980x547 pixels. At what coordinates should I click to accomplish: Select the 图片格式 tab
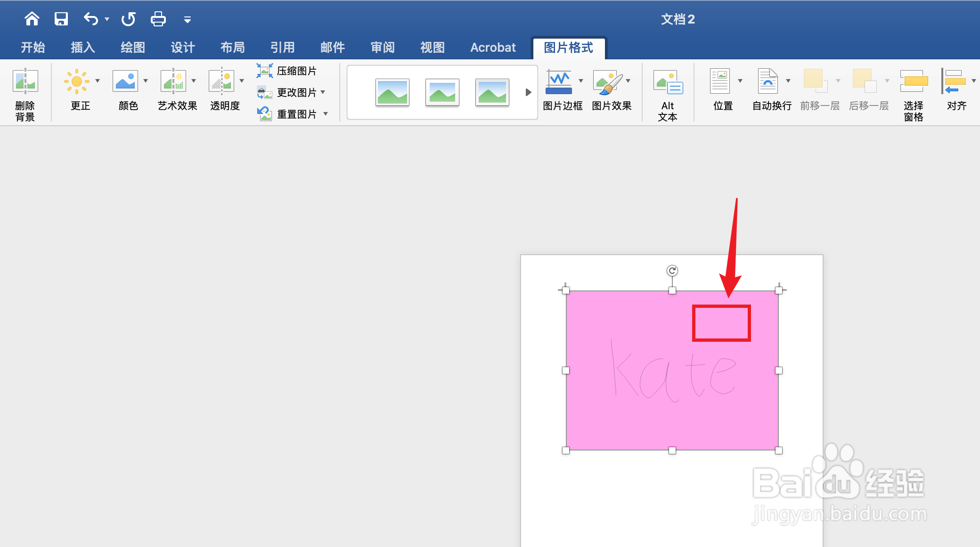[569, 48]
